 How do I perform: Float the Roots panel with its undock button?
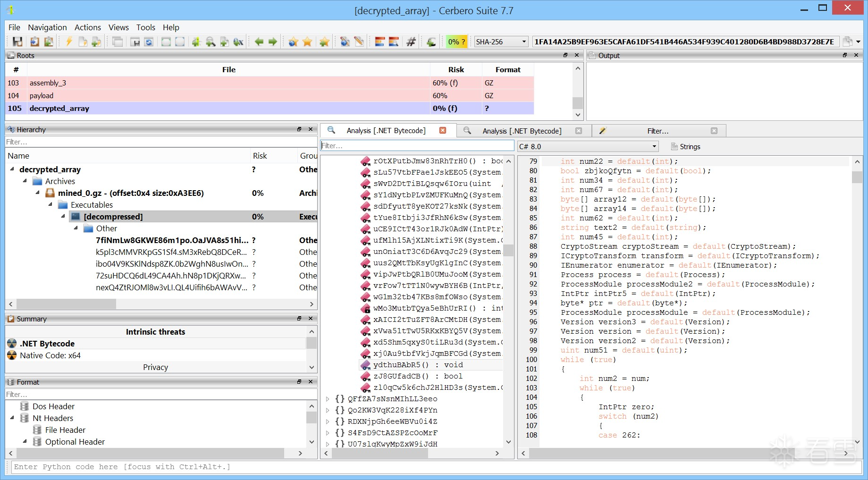click(x=565, y=55)
